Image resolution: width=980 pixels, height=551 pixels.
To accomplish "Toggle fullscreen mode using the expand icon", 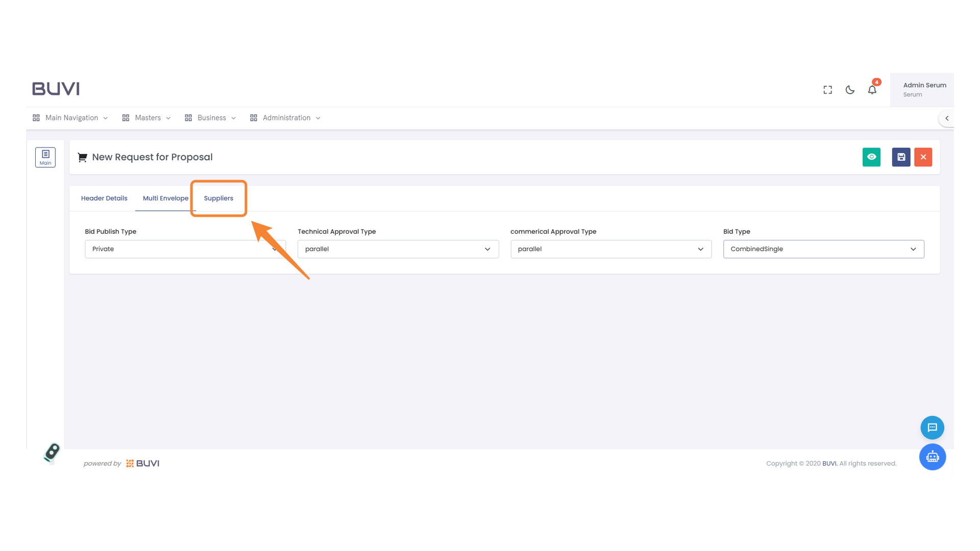I will point(827,89).
